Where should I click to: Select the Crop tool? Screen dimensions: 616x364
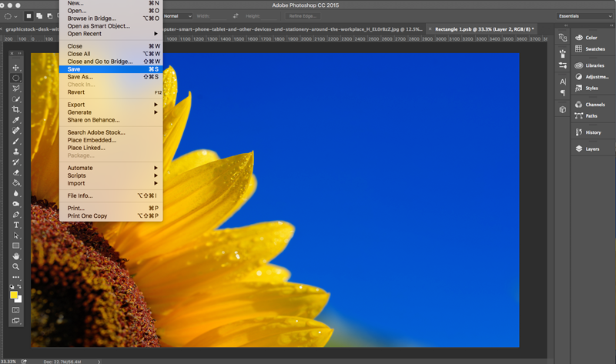pyautogui.click(x=15, y=109)
